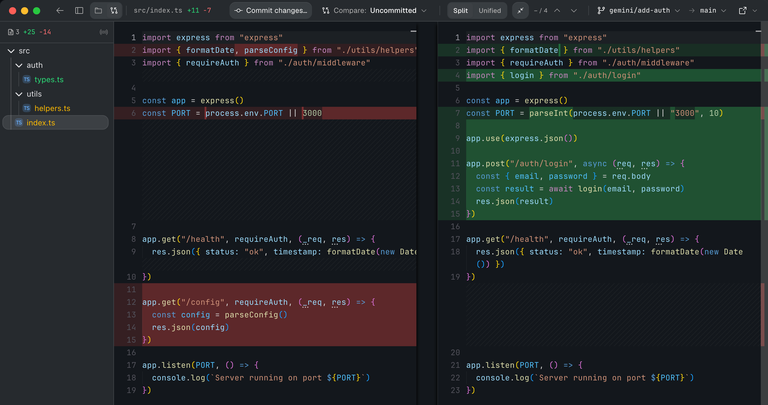This screenshot has height=405, width=768.
Task: Open the Compare: Uncommitted dropdown
Action: point(374,10)
